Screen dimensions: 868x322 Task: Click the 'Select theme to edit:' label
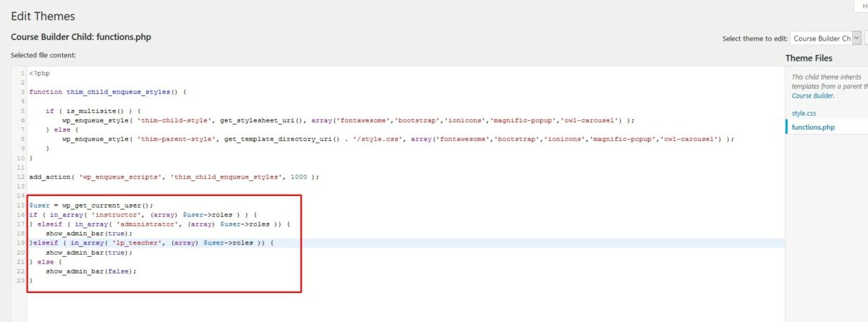coord(754,39)
